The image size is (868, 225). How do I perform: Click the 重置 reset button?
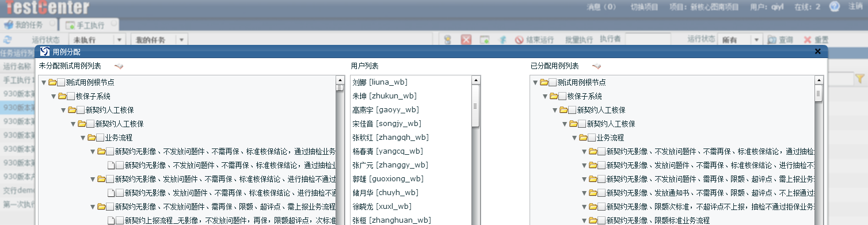(x=816, y=40)
